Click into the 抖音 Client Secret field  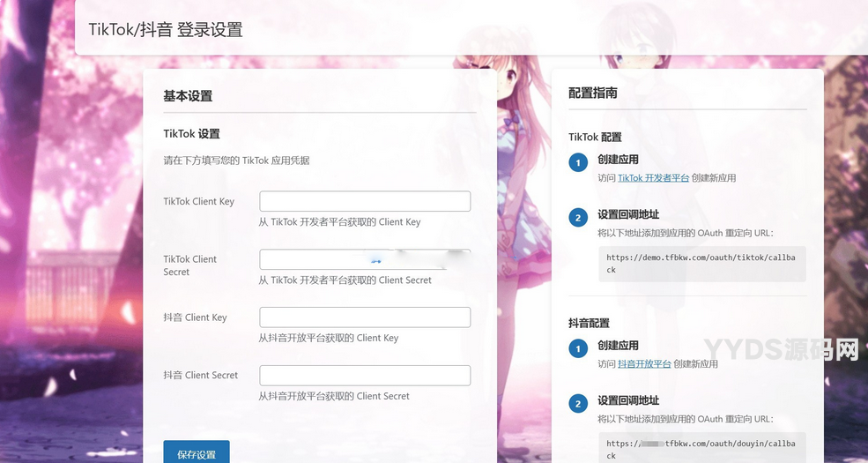[x=364, y=376]
